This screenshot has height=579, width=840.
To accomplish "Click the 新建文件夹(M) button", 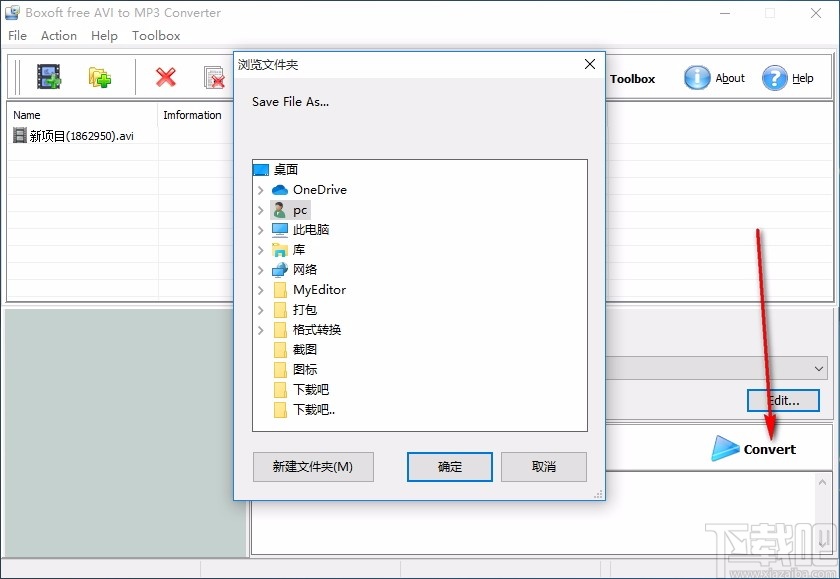I will [x=313, y=466].
